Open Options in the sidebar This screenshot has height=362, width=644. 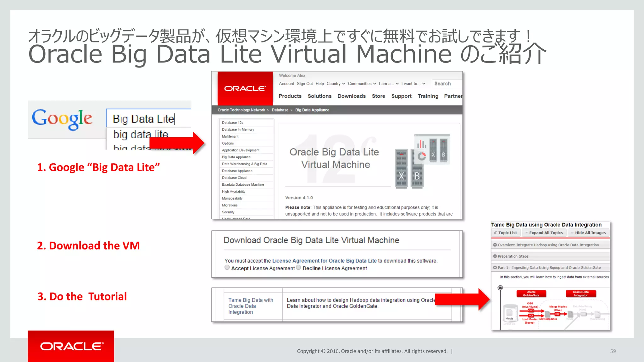tap(246, 143)
